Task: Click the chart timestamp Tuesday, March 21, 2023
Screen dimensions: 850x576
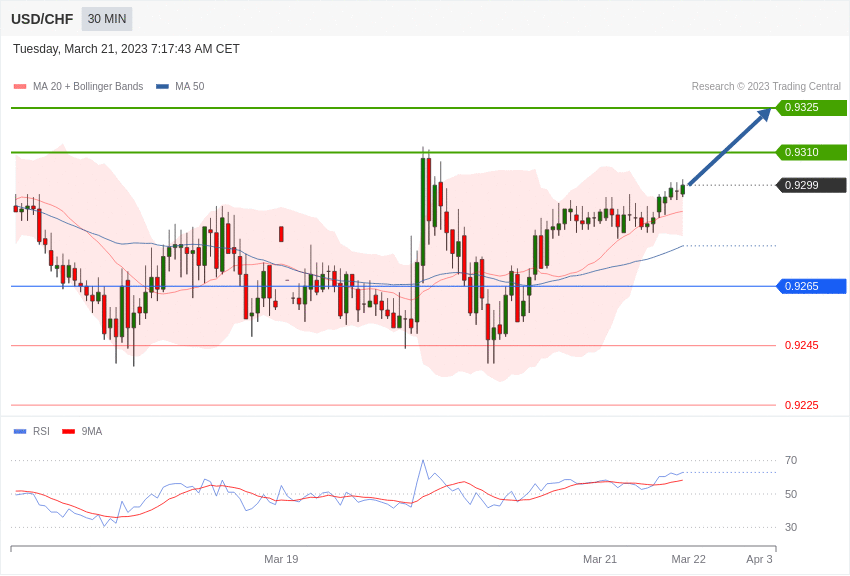Action: [x=126, y=49]
